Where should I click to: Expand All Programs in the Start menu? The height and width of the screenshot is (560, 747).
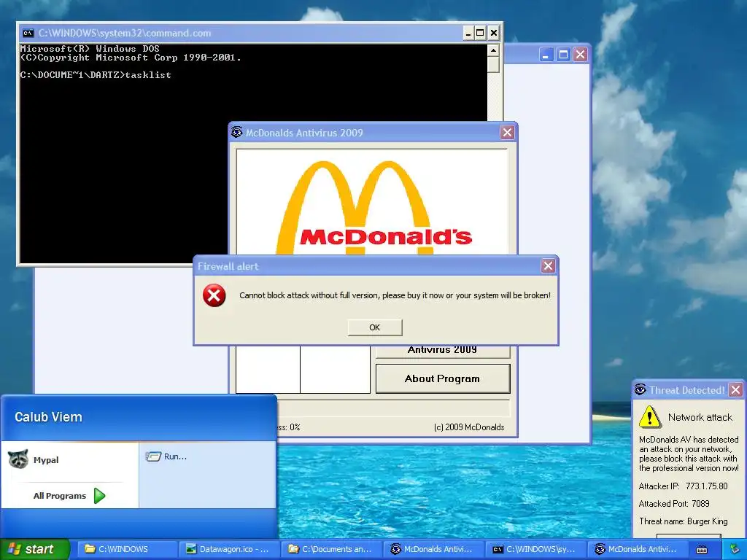coord(69,496)
